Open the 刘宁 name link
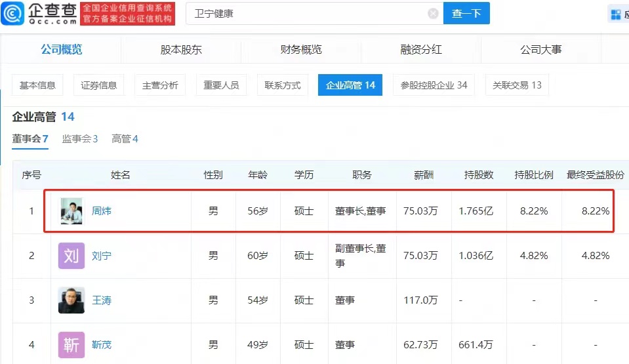Image resolution: width=629 pixels, height=364 pixels. coord(102,256)
